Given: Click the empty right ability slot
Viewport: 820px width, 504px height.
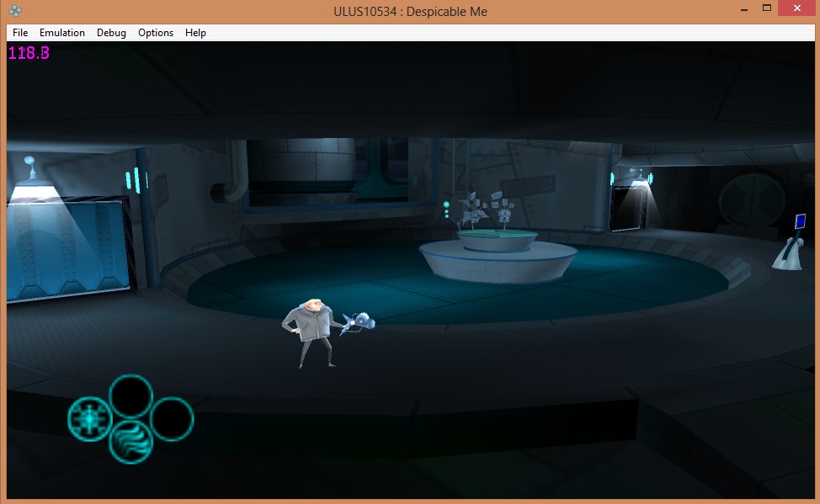Looking at the screenshot, I should pyautogui.click(x=173, y=418).
